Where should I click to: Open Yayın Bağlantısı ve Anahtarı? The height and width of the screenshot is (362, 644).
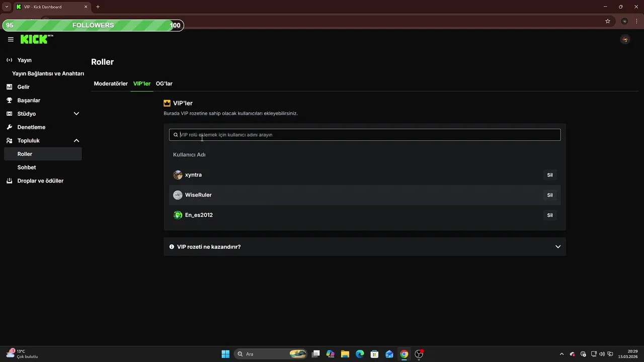(x=48, y=73)
